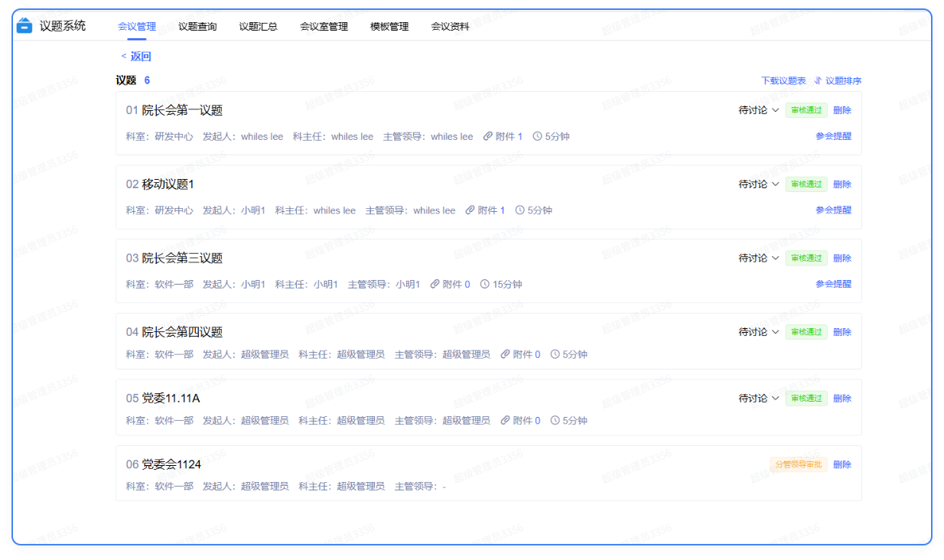Delete the 党委会1124 agenda item
The image size is (944, 560).
click(x=841, y=464)
